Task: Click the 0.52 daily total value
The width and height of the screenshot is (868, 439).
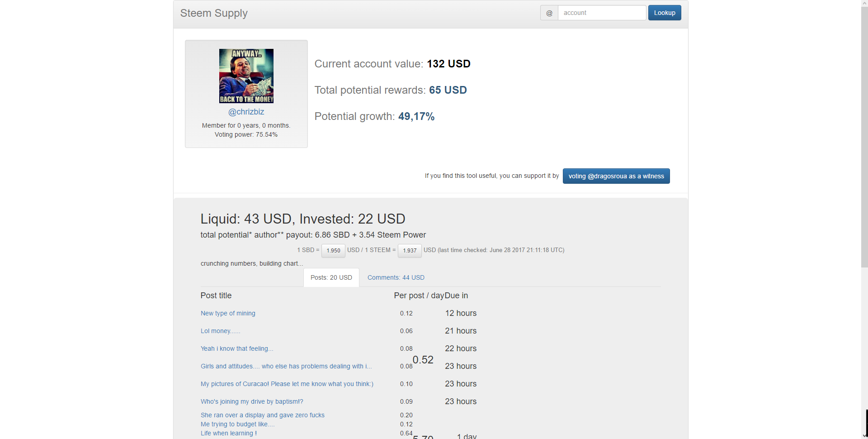Action: tap(423, 360)
